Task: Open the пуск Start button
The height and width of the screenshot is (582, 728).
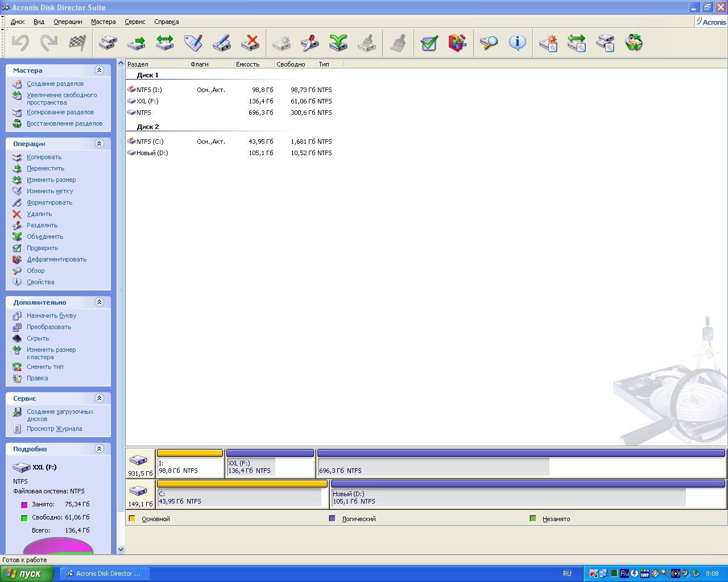Action: coord(27,573)
